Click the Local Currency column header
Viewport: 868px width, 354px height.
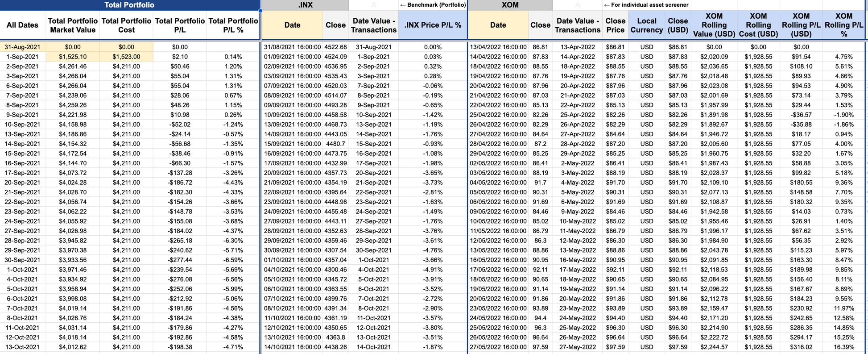[646, 25]
